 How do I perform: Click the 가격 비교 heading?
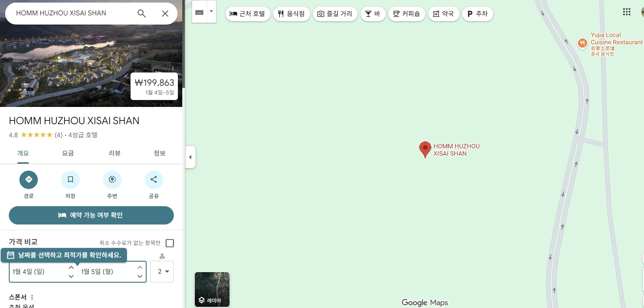[x=23, y=242]
